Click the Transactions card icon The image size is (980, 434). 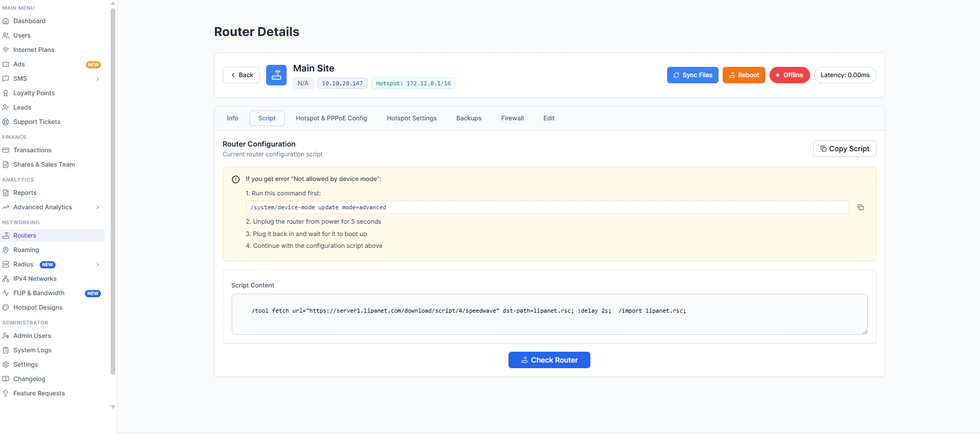click(x=6, y=150)
